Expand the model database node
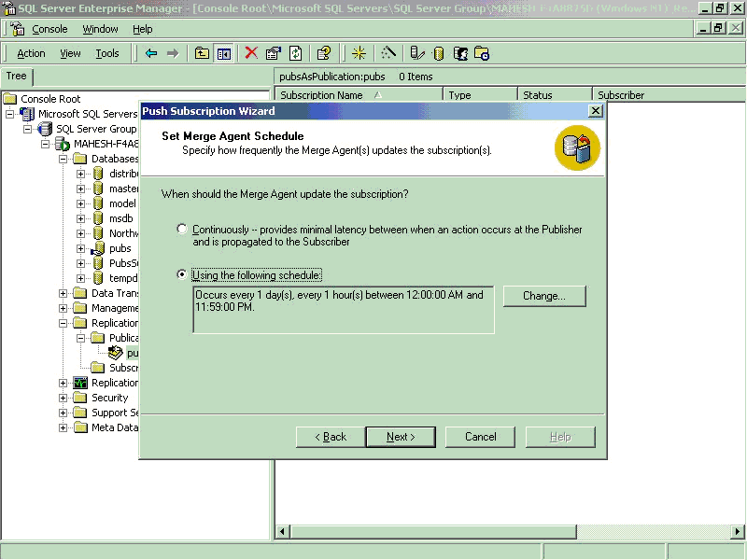This screenshot has height=560, width=747. 80,203
